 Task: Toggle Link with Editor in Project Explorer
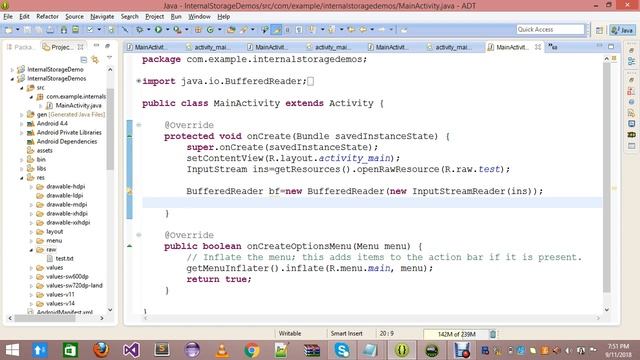(95, 60)
